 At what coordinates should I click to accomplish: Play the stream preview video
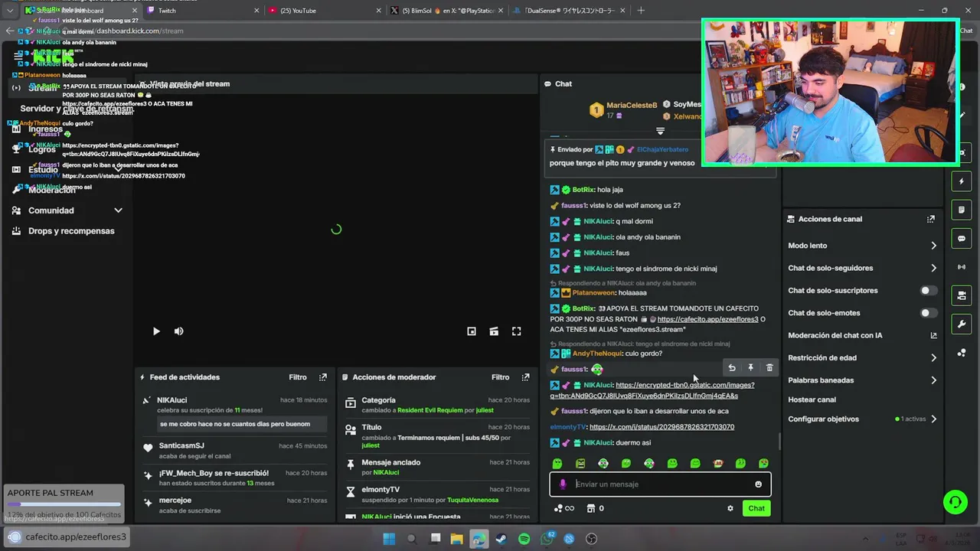point(156,331)
